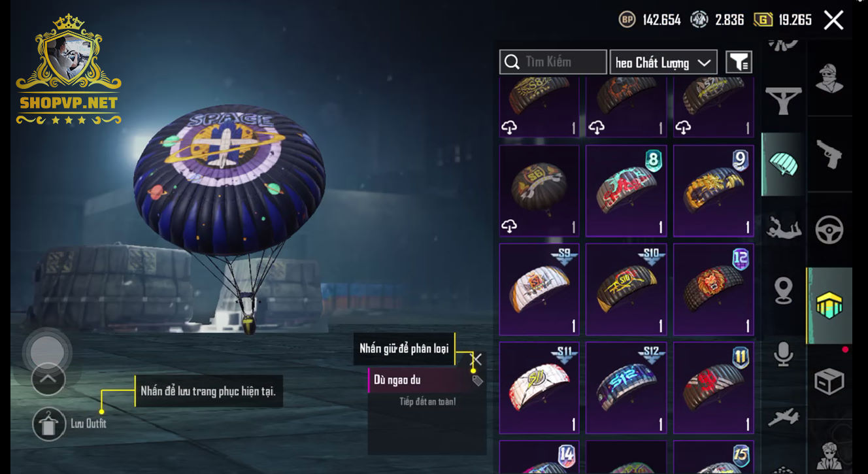The width and height of the screenshot is (868, 474).
Task: Expand the Chất Lượng sort dropdown
Action: click(x=663, y=62)
